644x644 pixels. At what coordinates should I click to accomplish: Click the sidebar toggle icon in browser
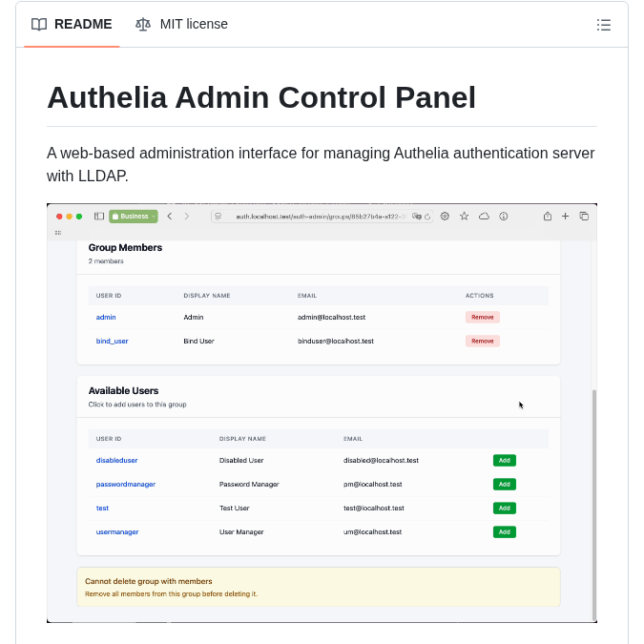click(x=99, y=216)
